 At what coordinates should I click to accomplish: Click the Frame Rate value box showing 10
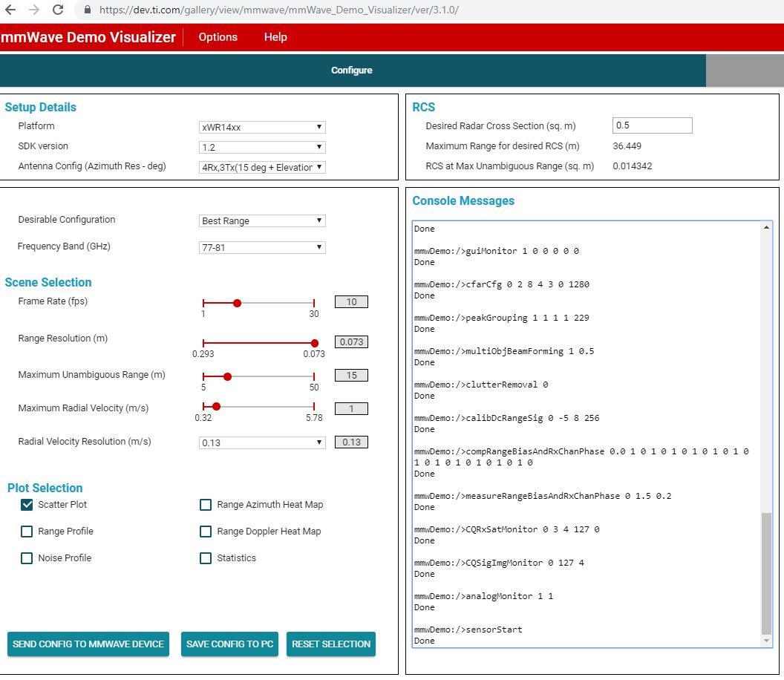[x=351, y=301]
